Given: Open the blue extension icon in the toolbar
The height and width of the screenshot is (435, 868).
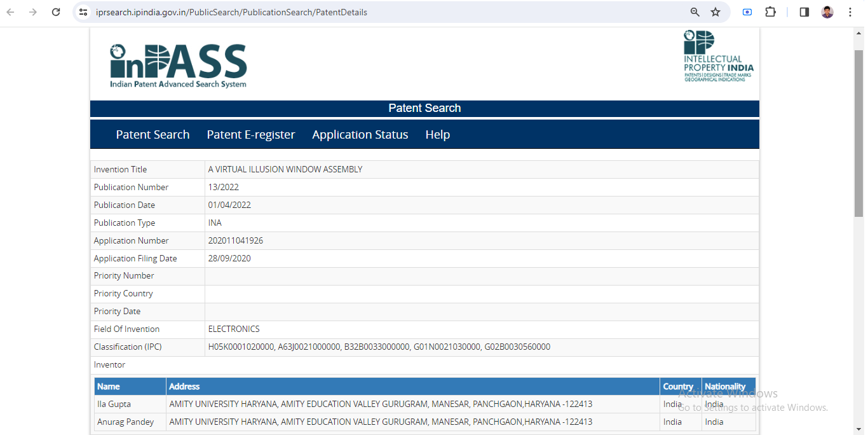Looking at the screenshot, I should pos(747,12).
